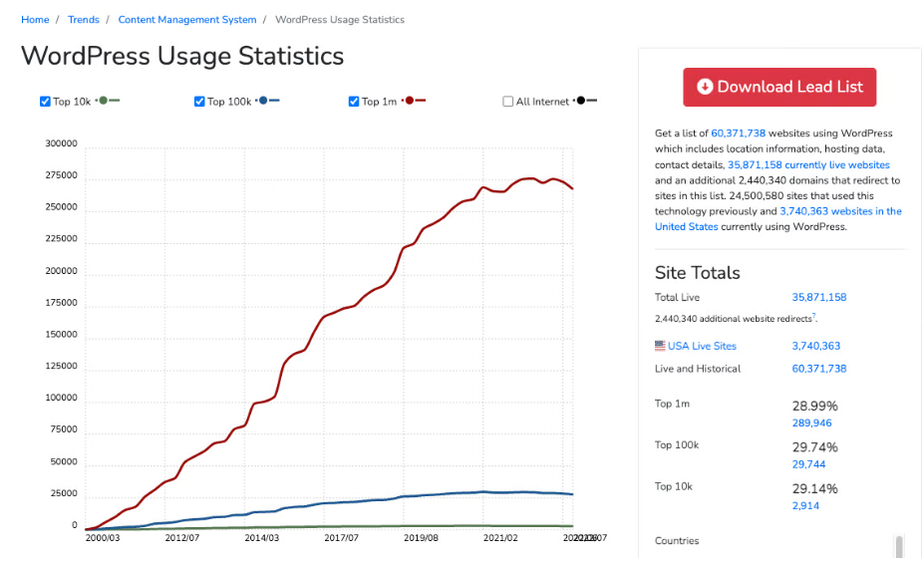Open the USA Live Sites link
This screenshot has height=564, width=924.
point(702,346)
